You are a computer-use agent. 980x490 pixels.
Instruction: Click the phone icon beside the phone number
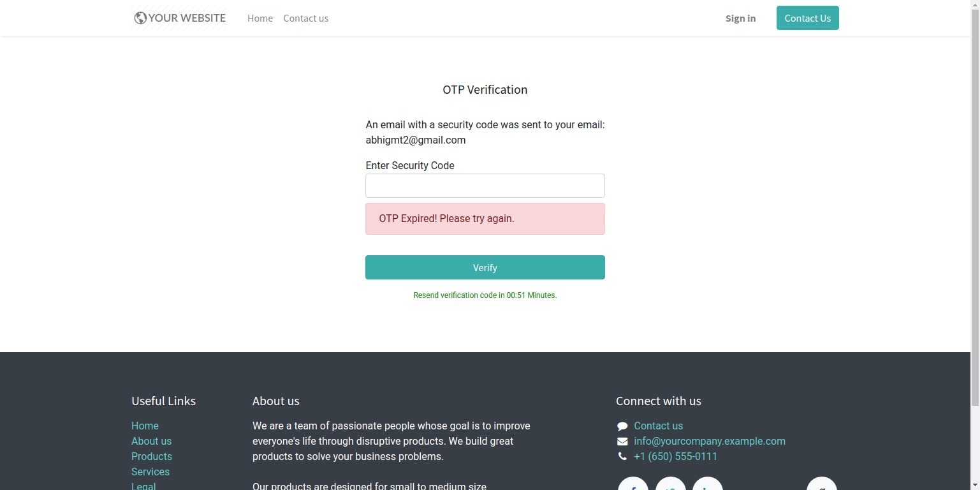[622, 457]
